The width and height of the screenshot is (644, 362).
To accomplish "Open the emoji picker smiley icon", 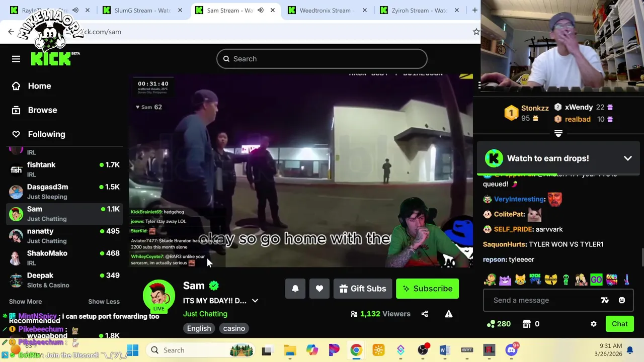I will coord(622,300).
